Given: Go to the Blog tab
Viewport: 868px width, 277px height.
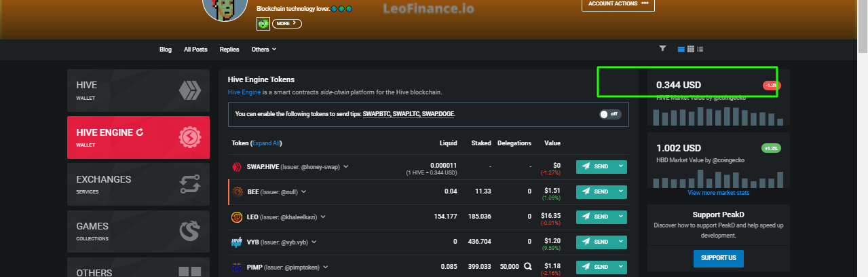Looking at the screenshot, I should click(166, 49).
